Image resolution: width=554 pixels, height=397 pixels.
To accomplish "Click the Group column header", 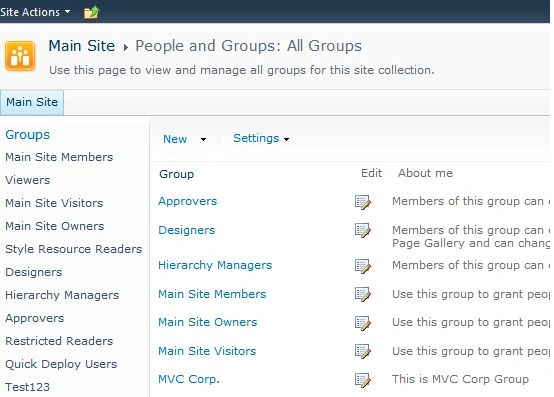I will pyautogui.click(x=177, y=174).
